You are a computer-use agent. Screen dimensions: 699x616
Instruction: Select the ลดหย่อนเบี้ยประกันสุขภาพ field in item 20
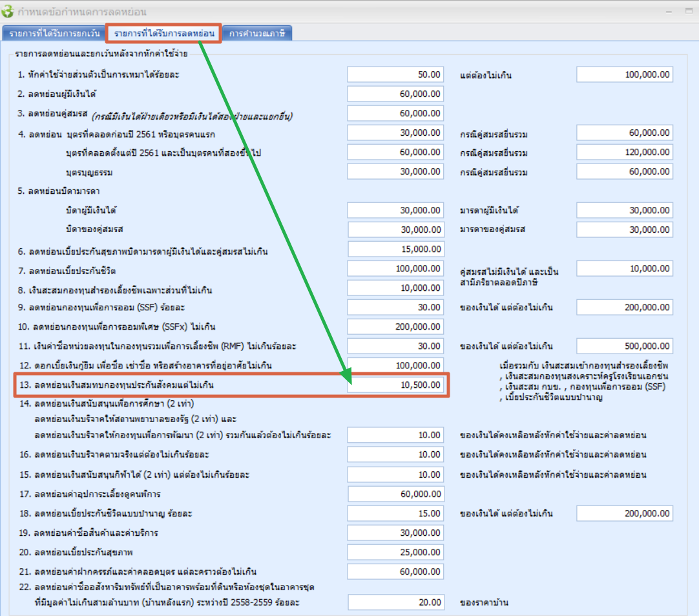[395, 553]
